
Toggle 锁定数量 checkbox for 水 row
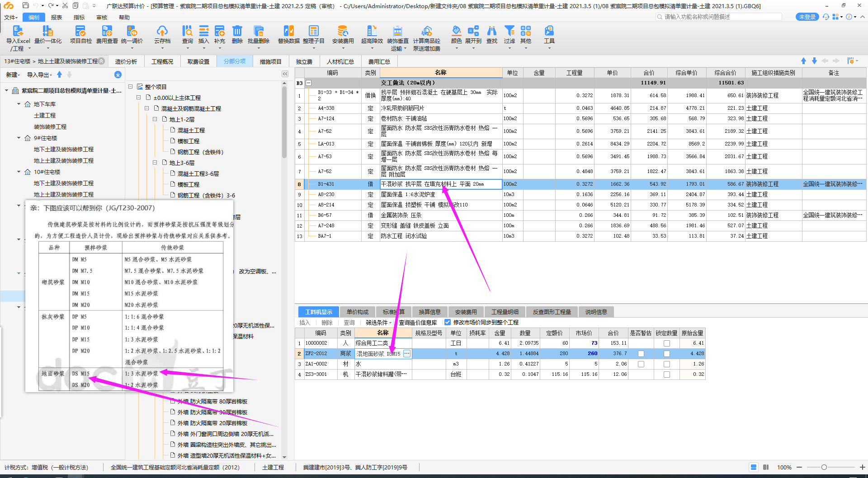(666, 364)
